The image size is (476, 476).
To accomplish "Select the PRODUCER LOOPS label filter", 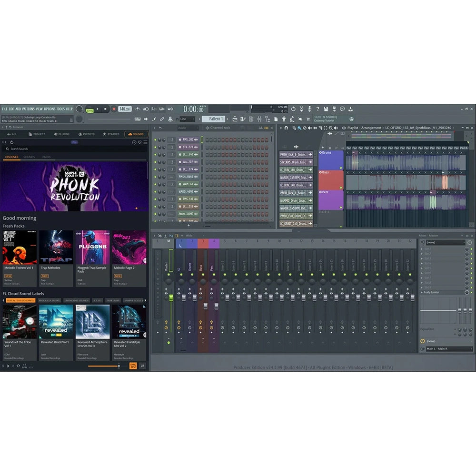I will [49, 300].
